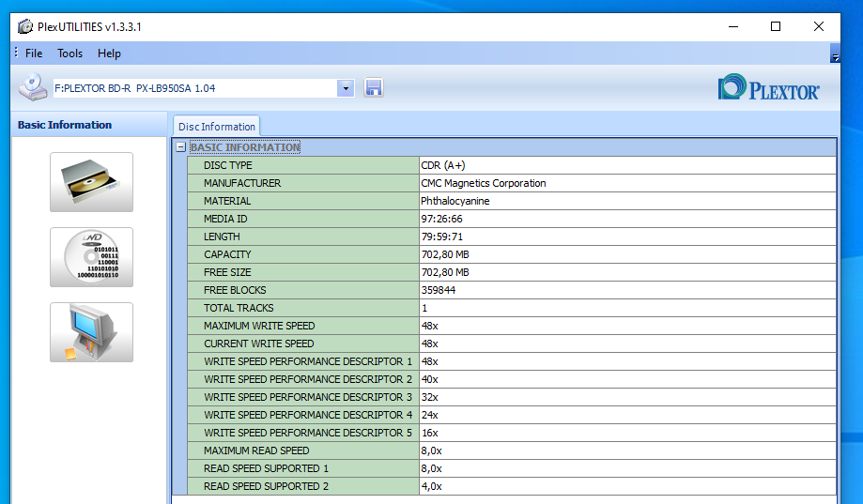Select the MAXIMUM READ SPEED row label
Screen dimensions: 863x504
tap(303, 451)
